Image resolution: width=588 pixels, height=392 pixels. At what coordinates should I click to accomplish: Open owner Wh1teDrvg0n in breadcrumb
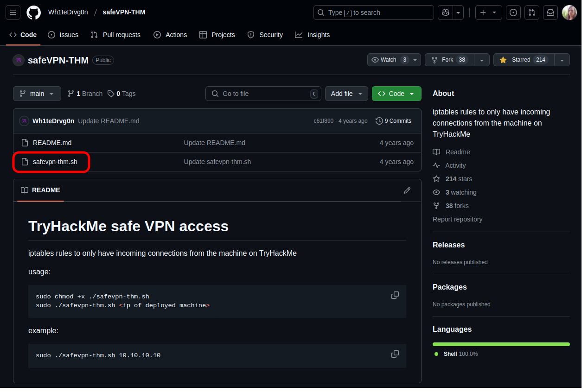pyautogui.click(x=68, y=12)
